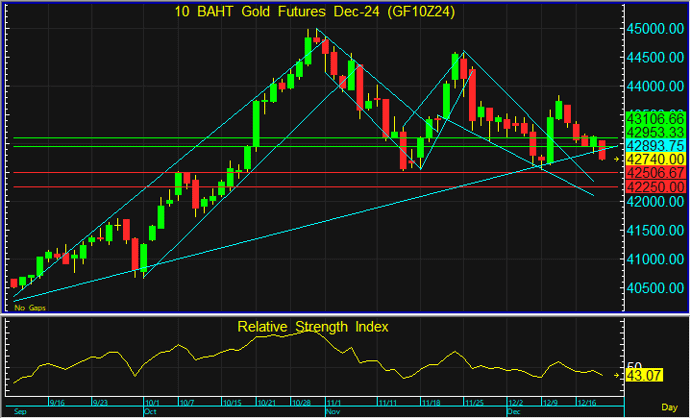This screenshot has height=419, width=691.
Task: Click the 'No Gaps' chart setting text
Action: click(x=24, y=308)
